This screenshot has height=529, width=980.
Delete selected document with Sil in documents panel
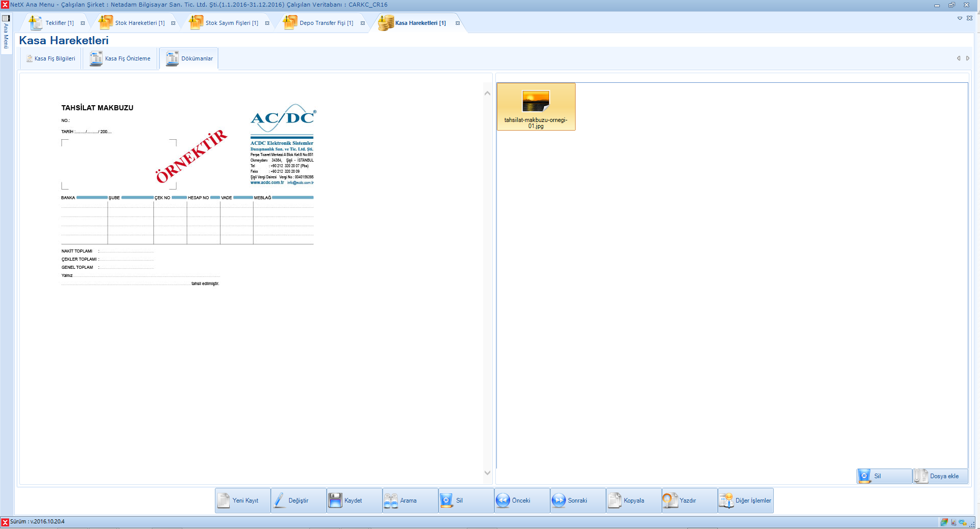pyautogui.click(x=884, y=476)
